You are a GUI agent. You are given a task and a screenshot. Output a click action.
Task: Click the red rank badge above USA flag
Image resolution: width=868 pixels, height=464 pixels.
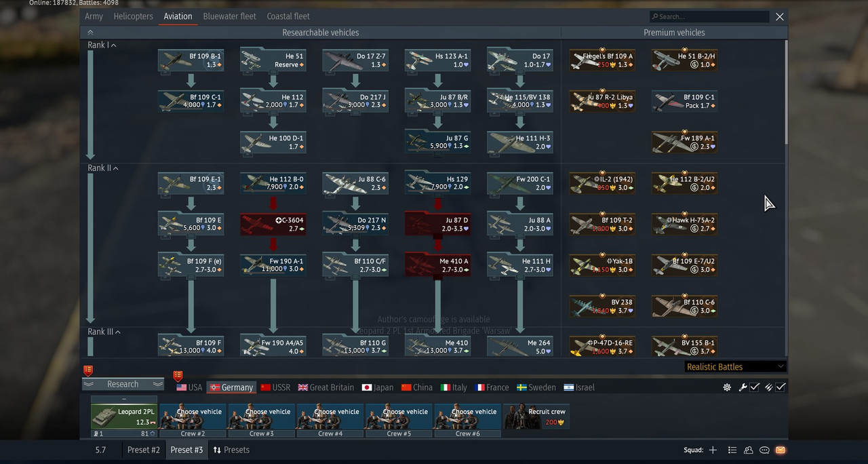pos(178,376)
